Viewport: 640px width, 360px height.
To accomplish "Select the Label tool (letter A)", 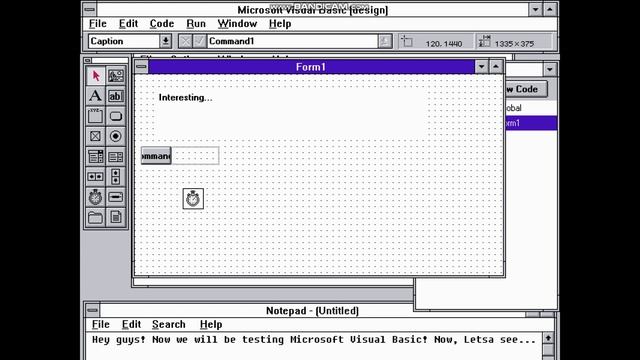I will pyautogui.click(x=96, y=96).
